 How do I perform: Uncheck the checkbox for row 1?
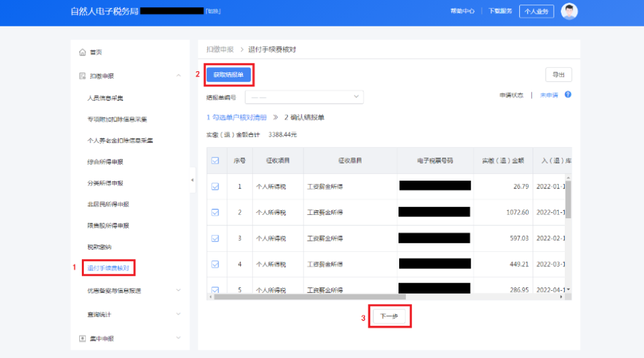click(x=215, y=187)
